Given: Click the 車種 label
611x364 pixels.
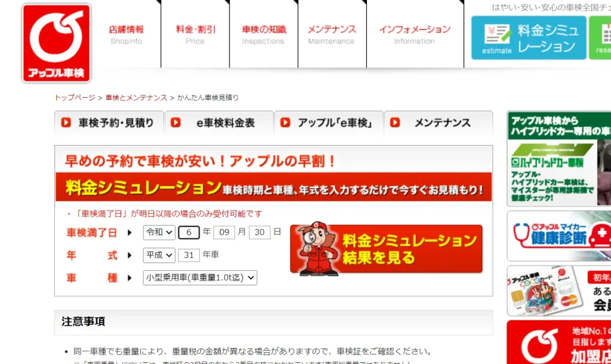Looking at the screenshot, I should pyautogui.click(x=91, y=278).
